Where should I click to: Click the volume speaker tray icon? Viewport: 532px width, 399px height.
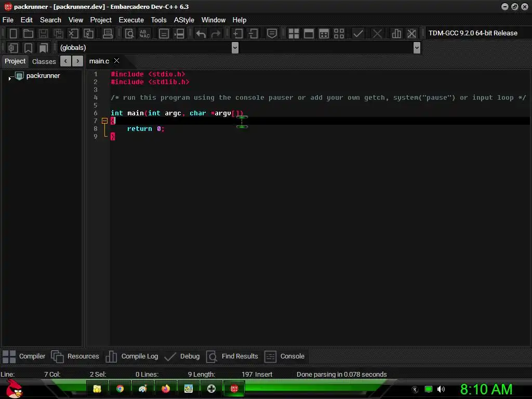[441, 389]
